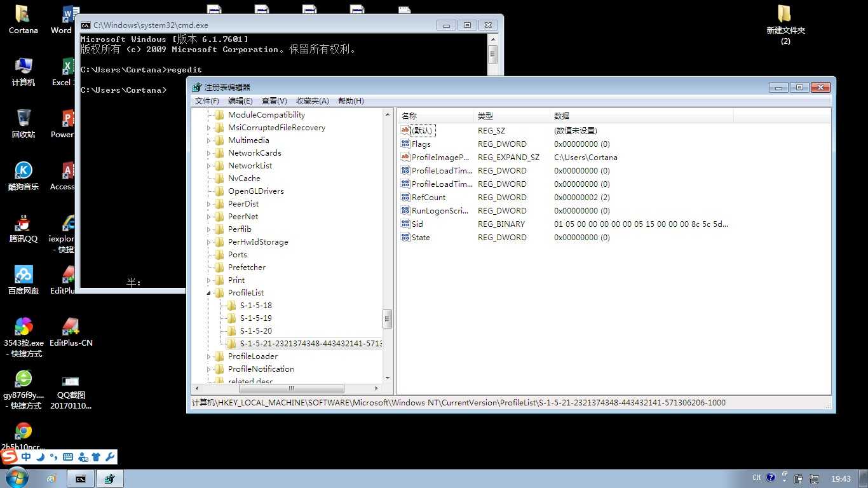Screen dimensions: 868x488
Task: Sort values by 类型 column header
Action: click(512, 116)
